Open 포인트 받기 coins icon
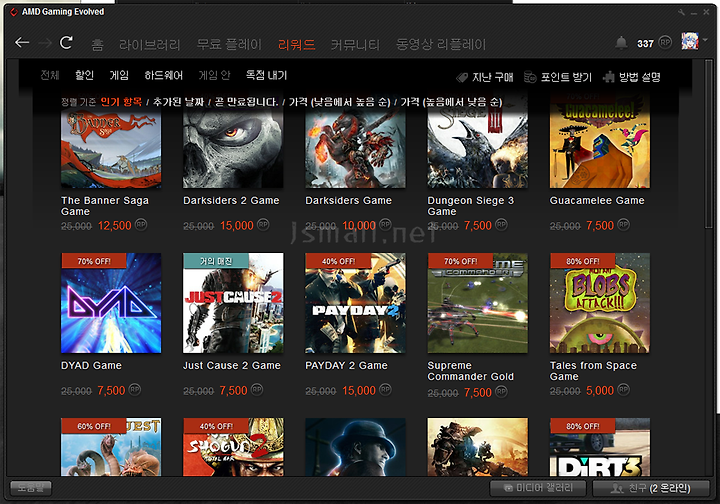 530,77
